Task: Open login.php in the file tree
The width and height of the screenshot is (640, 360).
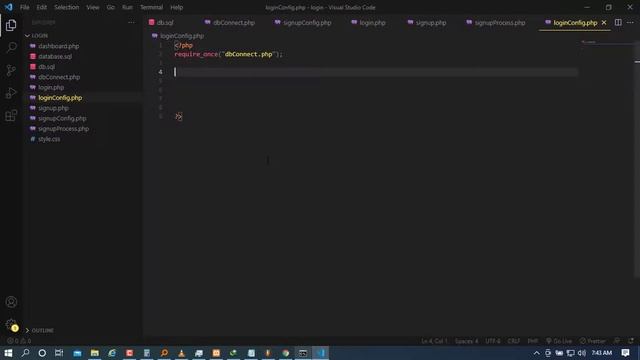Action: [x=51, y=87]
